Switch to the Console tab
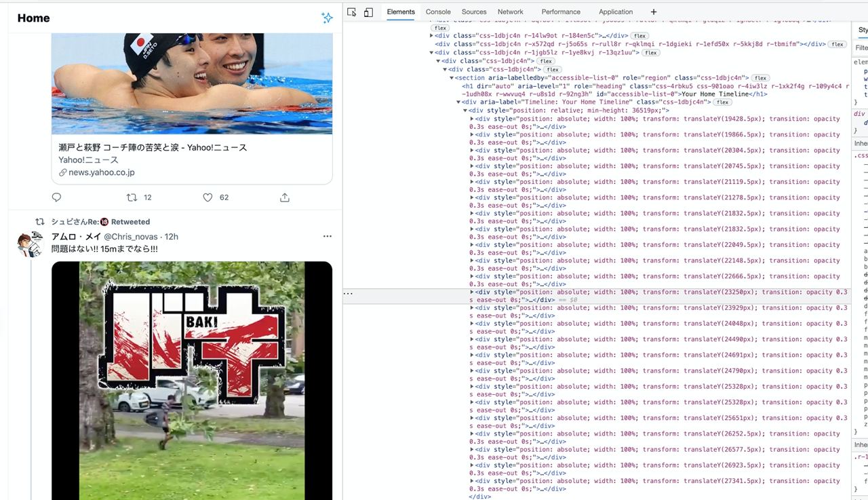The image size is (868, 500). pyautogui.click(x=438, y=12)
